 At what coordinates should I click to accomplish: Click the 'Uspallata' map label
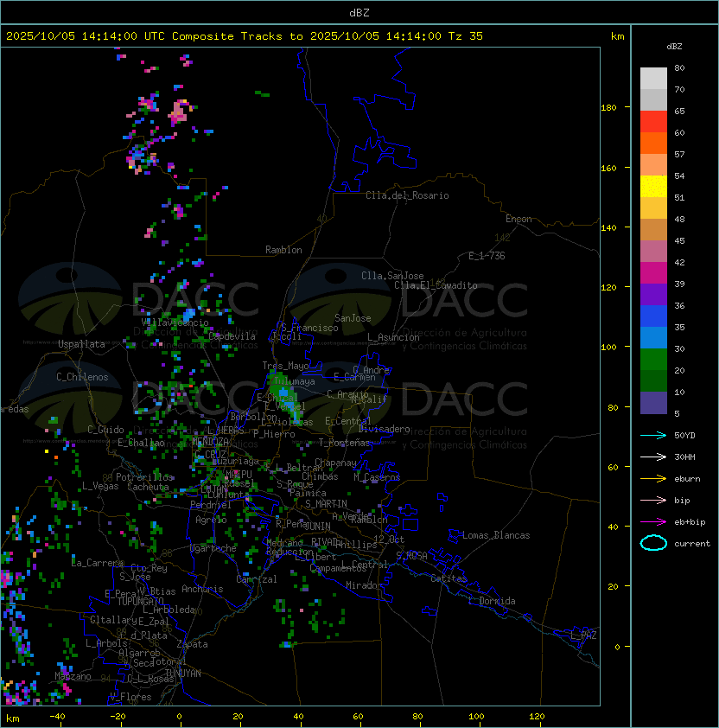click(82, 344)
